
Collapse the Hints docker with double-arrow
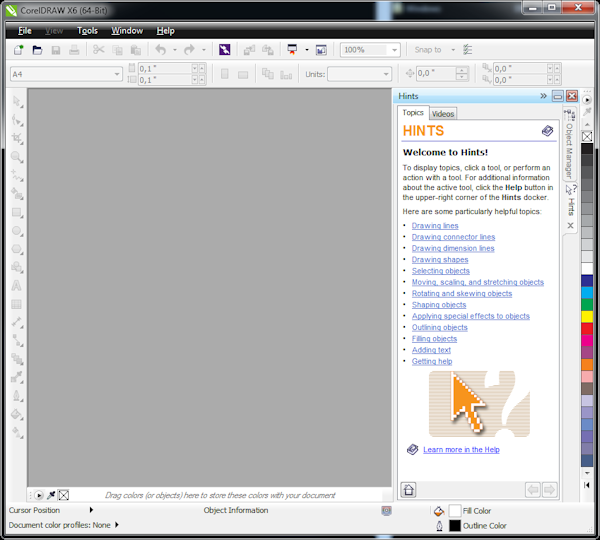(543, 96)
